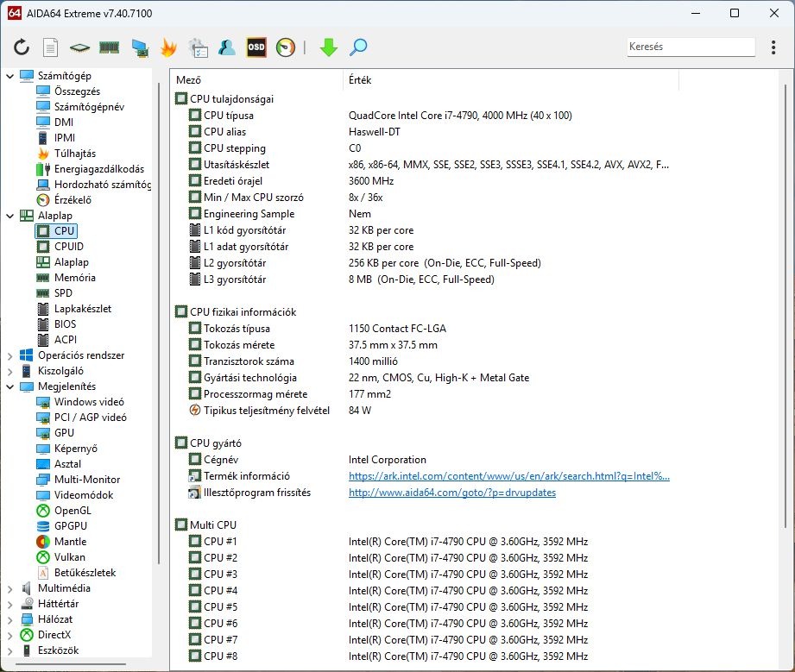The width and height of the screenshot is (795, 672).
Task: Click the Keresés search input field
Action: coord(690,47)
